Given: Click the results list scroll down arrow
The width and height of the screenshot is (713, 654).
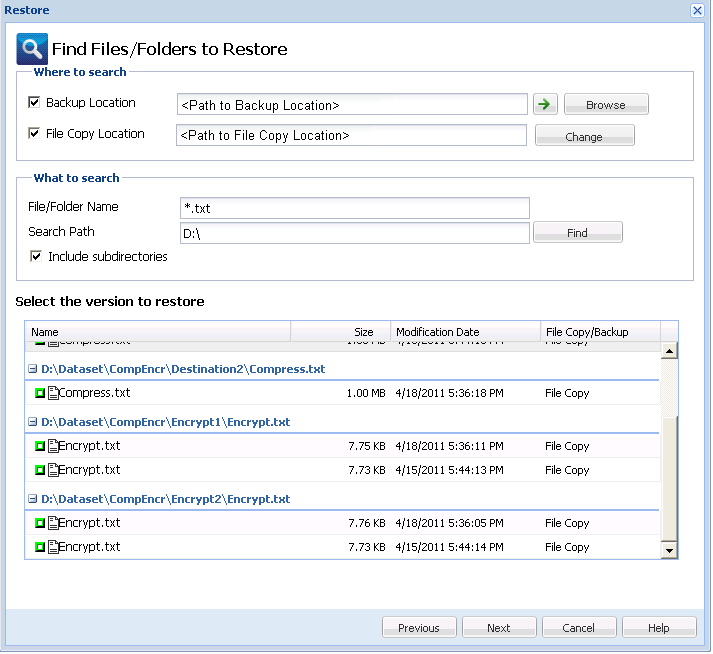Looking at the screenshot, I should [669, 551].
